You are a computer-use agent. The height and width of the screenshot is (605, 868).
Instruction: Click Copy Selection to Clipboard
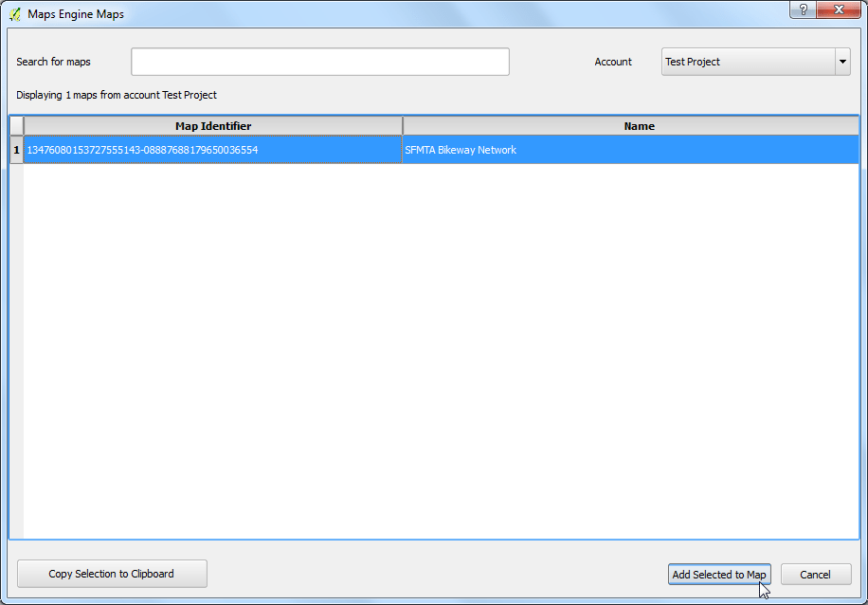[x=112, y=574]
